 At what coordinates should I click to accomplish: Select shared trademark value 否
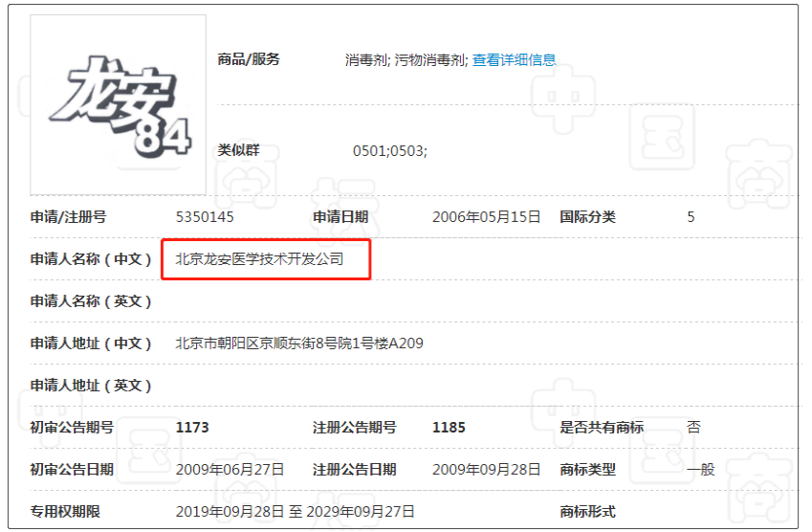[x=693, y=428]
